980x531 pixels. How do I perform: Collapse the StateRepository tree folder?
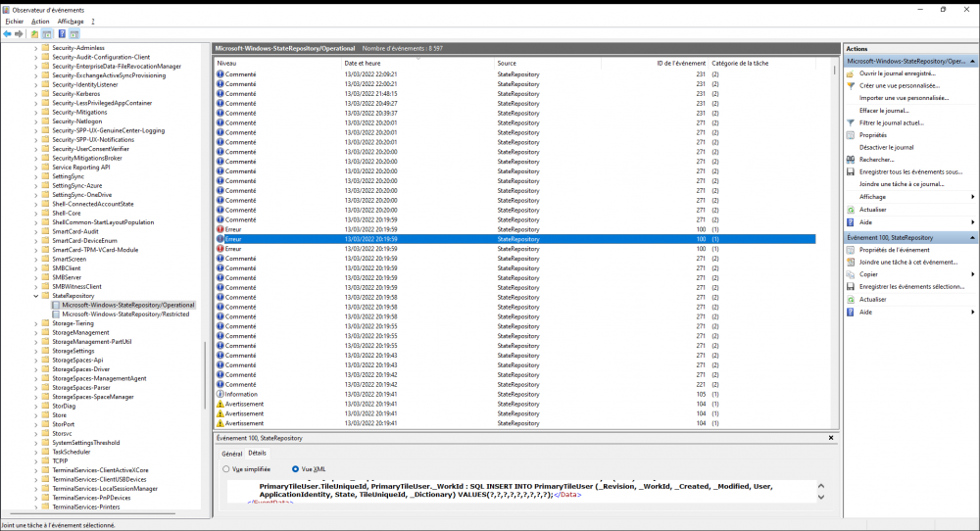36,295
